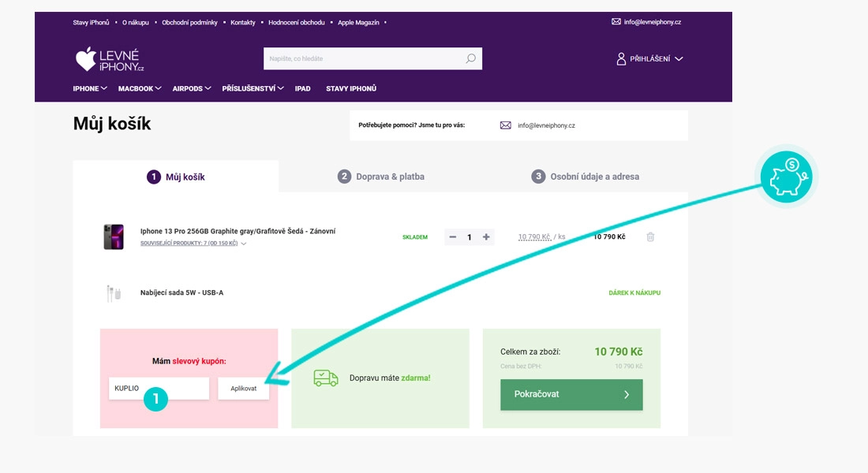
Task: Click the Můj košík heading
Action: click(x=112, y=124)
